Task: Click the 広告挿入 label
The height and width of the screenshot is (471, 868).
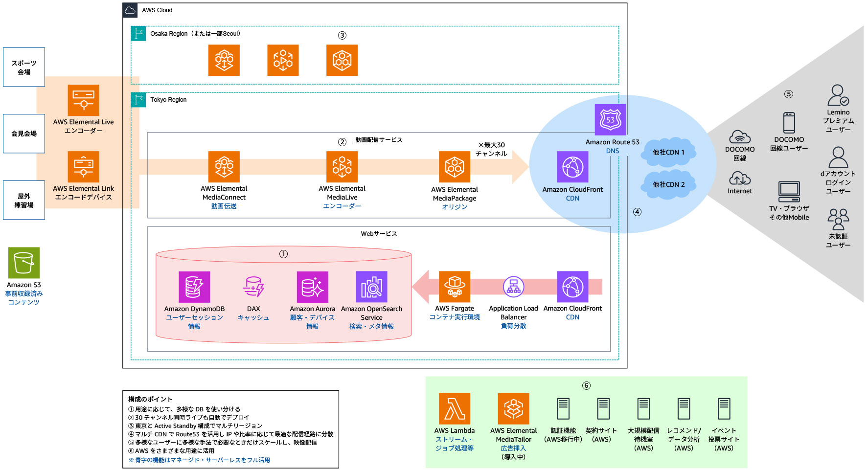Action: [x=514, y=448]
